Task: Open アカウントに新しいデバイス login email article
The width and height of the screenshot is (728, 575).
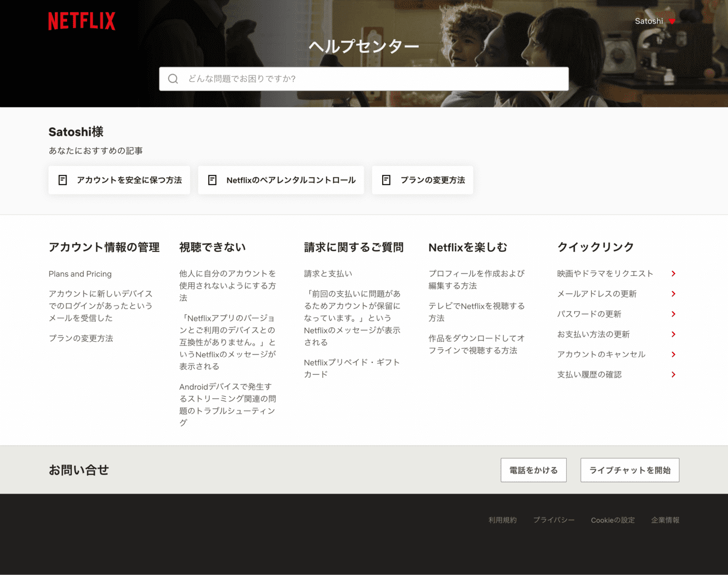Action: (101, 306)
